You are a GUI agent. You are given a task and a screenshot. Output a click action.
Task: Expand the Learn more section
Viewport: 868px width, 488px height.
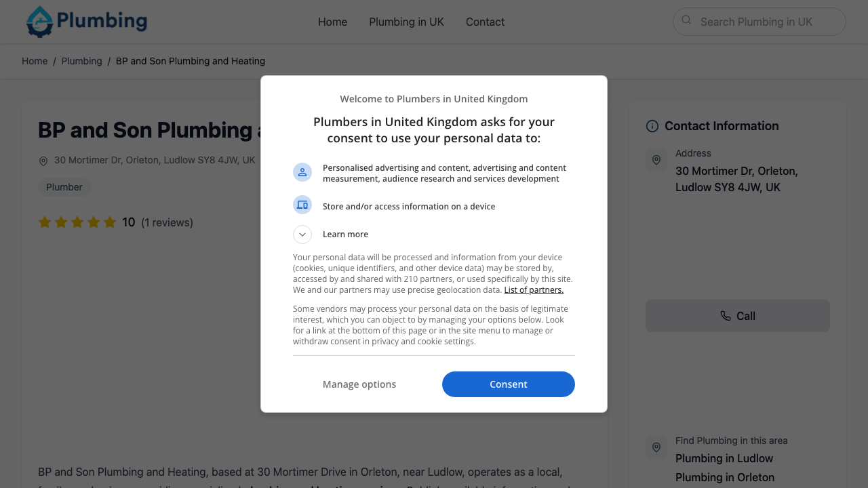tap(346, 234)
